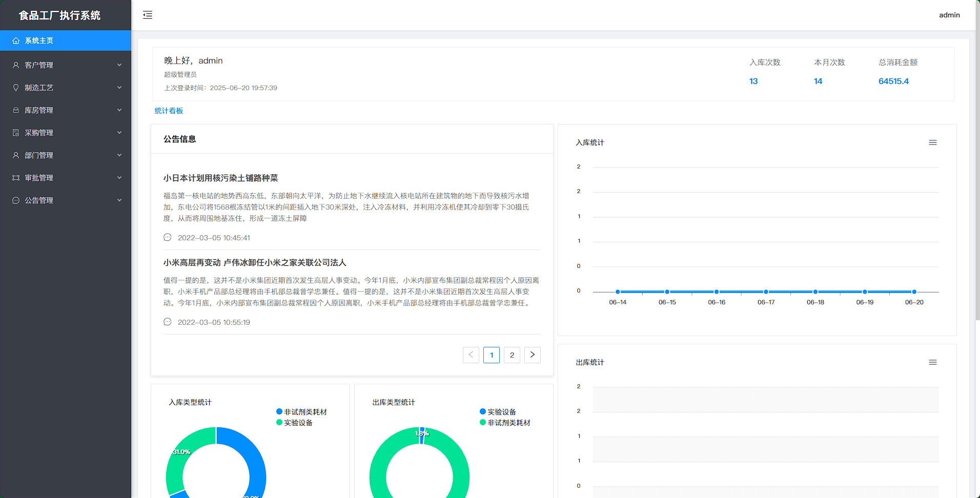Click the bulb icon beside 制造工艺
980x498 pixels.
[x=16, y=88]
